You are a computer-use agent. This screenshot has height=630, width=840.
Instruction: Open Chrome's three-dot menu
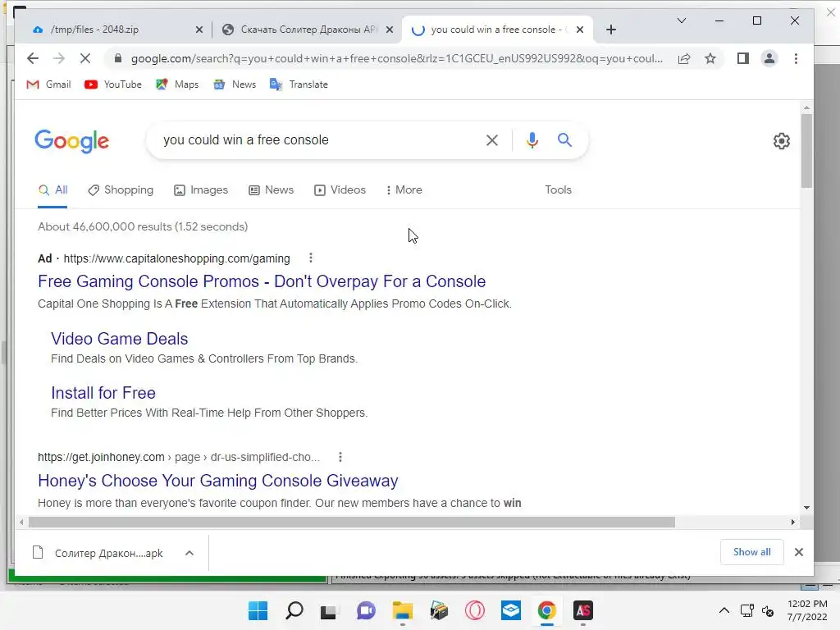(x=796, y=58)
